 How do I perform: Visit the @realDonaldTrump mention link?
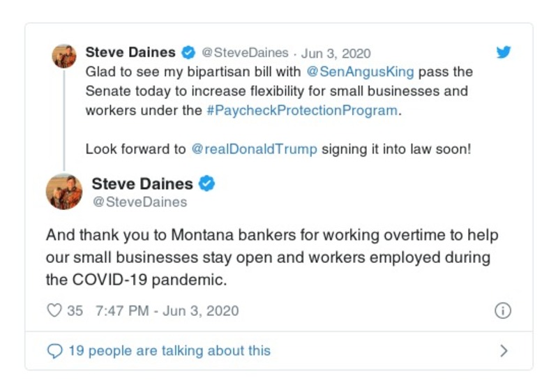click(x=253, y=149)
